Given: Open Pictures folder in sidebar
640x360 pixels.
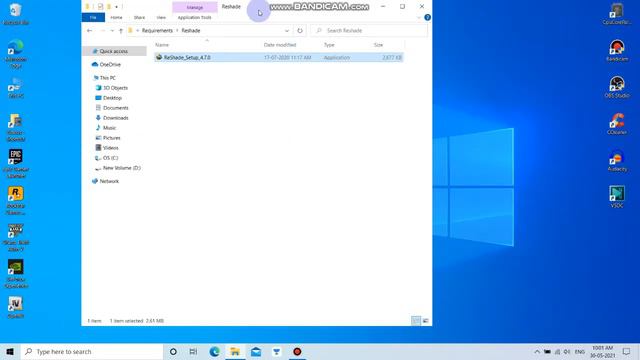Looking at the screenshot, I should coord(111,138).
